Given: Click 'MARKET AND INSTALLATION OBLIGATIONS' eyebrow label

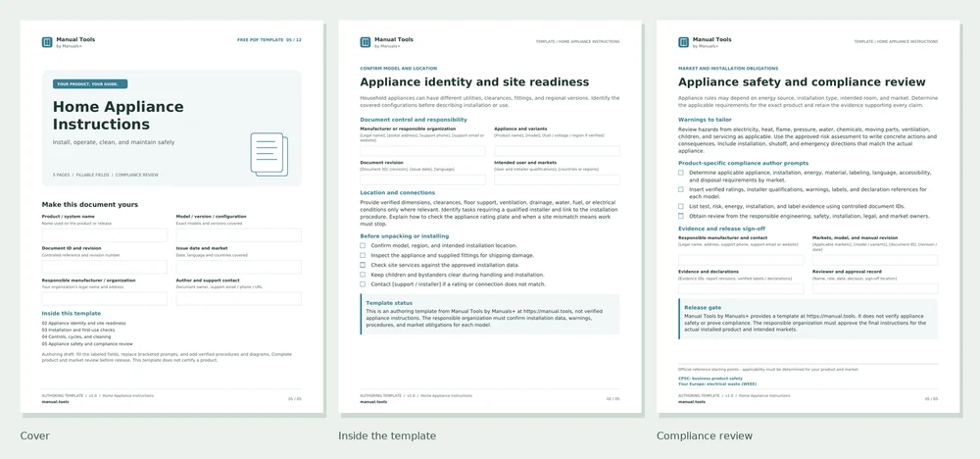Looking at the screenshot, I should [728, 68].
